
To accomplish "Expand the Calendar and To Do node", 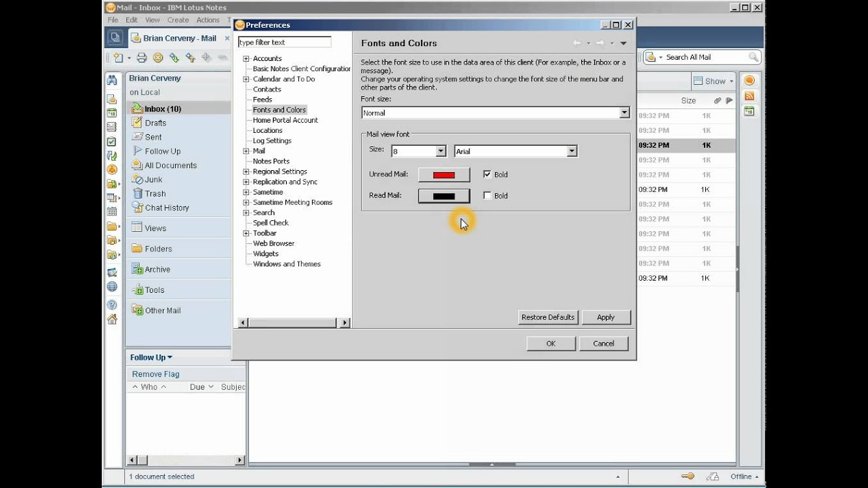I will tap(246, 79).
